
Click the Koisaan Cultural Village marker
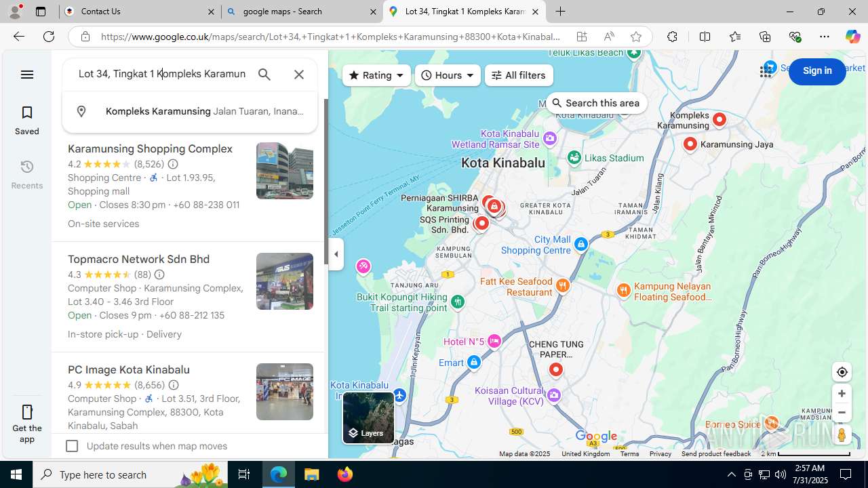[554, 395]
